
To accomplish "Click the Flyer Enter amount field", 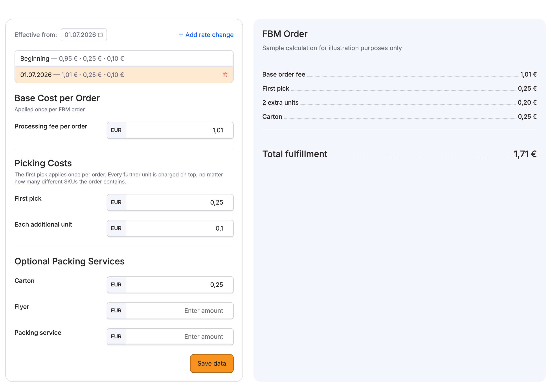I will [x=179, y=311].
